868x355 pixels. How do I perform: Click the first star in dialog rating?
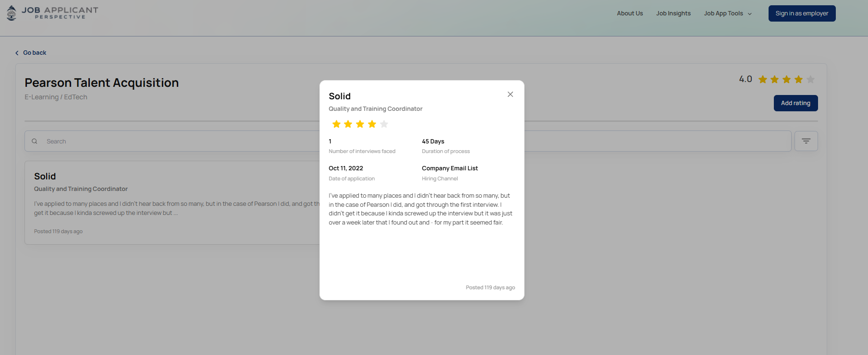tap(336, 124)
